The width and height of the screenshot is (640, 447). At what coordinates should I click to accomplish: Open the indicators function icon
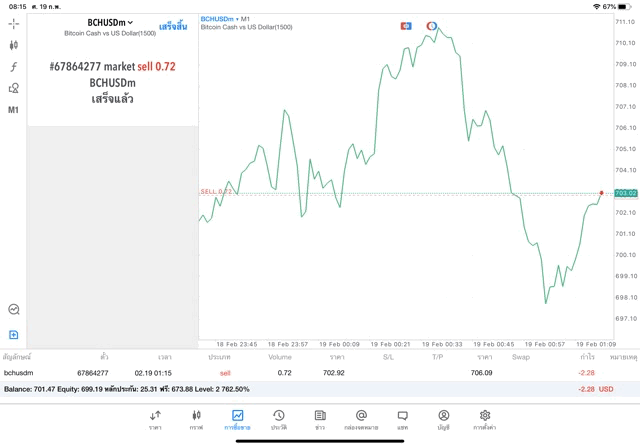14,67
